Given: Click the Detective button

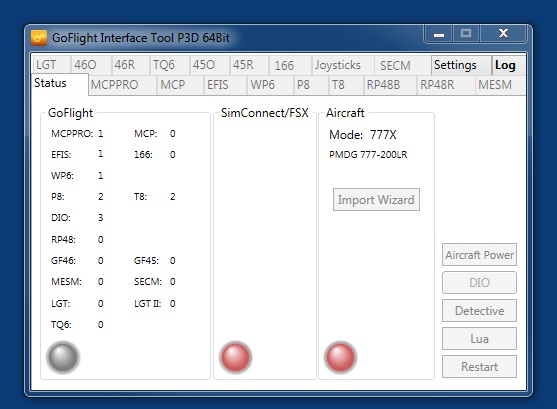Looking at the screenshot, I should click(479, 311).
